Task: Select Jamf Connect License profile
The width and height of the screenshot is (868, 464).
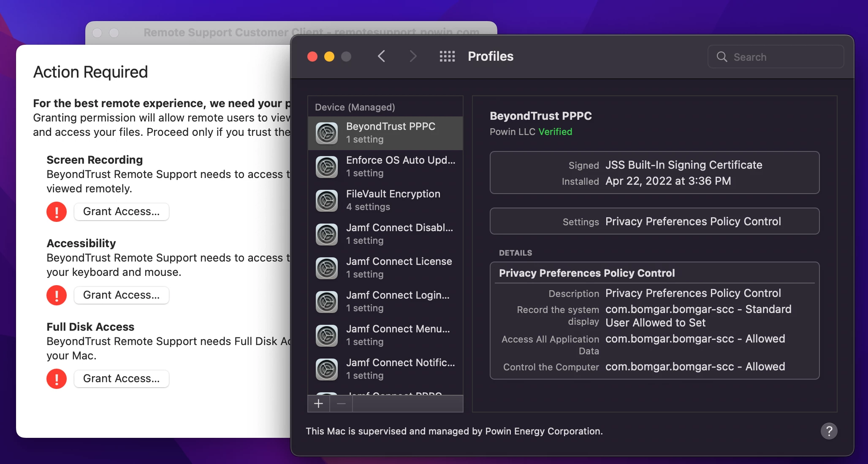Action: click(x=385, y=268)
